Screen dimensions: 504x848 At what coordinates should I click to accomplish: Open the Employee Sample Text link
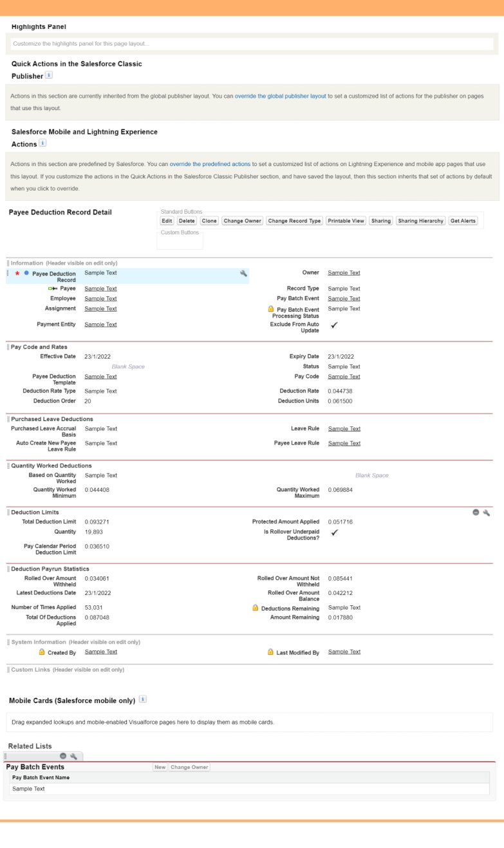tap(100, 299)
